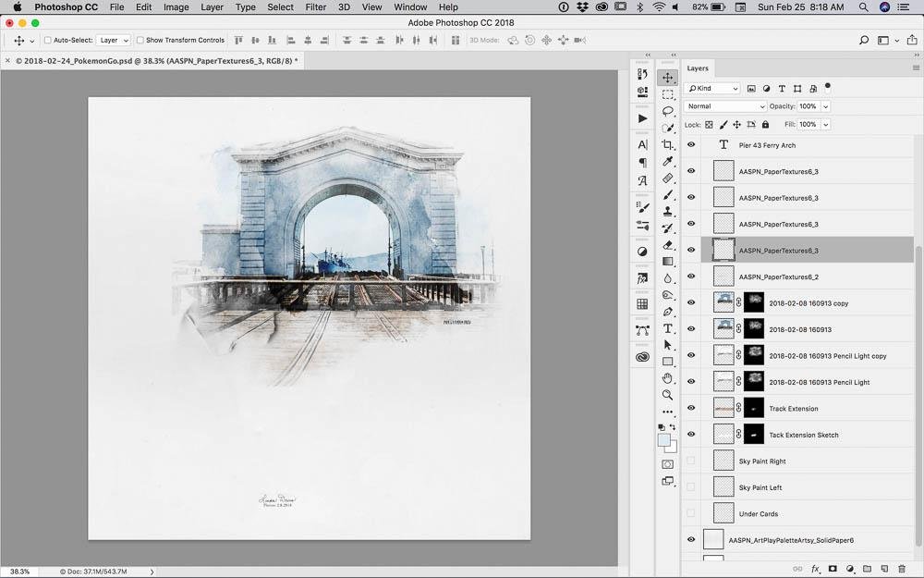Screen dimensions: 924x578
Task: Open the Filter menu
Action: [x=316, y=7]
